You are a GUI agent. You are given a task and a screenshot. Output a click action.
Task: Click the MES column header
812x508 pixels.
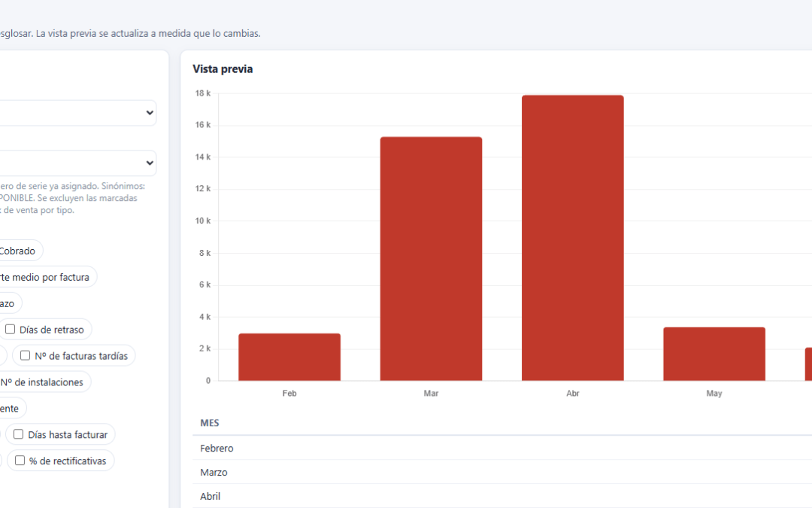pos(210,423)
